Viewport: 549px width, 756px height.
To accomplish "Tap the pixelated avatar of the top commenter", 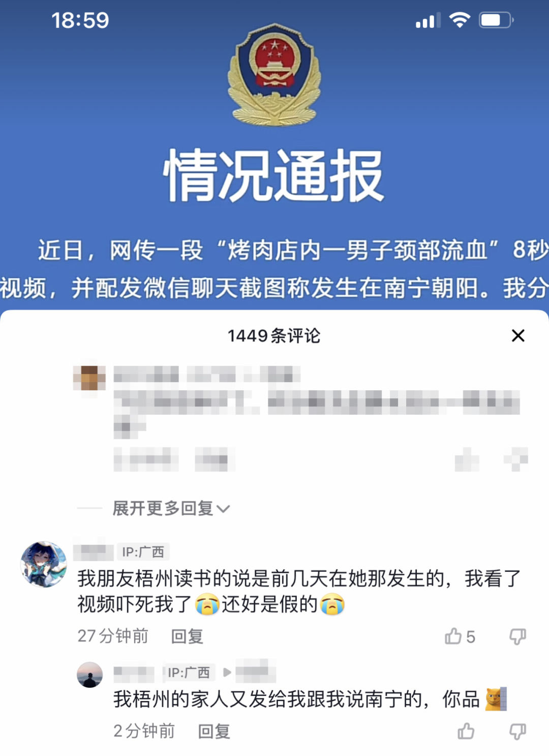I will 89,379.
